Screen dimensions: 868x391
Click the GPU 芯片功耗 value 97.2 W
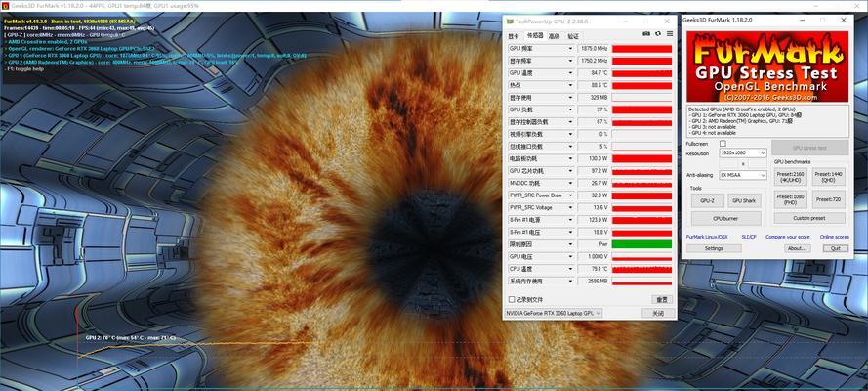(593, 171)
